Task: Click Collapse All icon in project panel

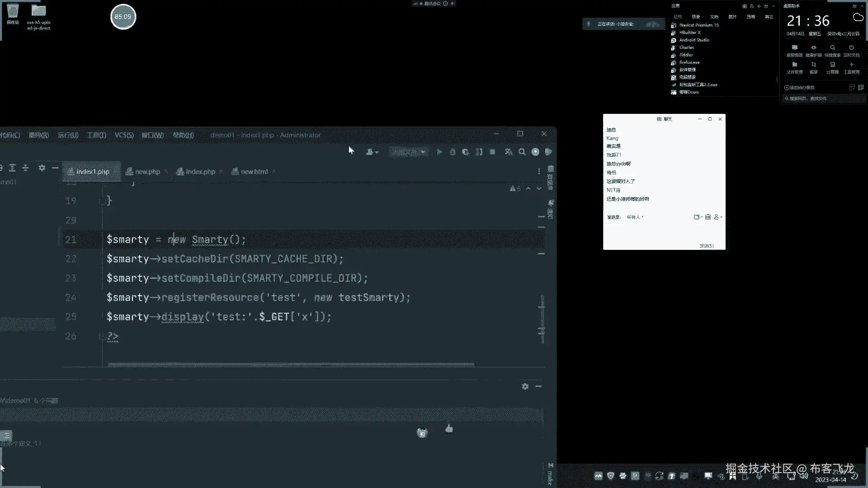Action: (x=26, y=168)
